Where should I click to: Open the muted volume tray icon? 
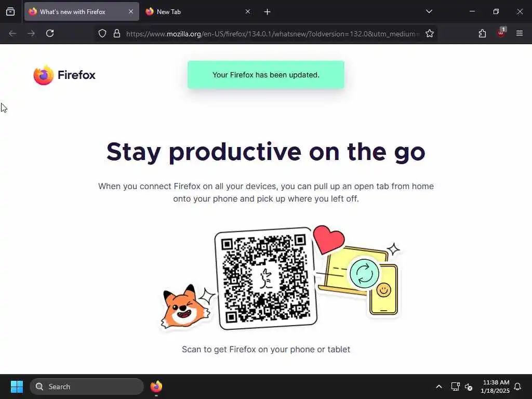[469, 387]
